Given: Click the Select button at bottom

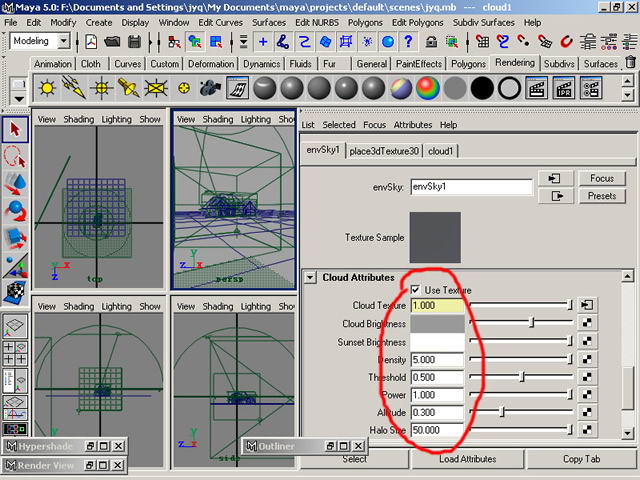Looking at the screenshot, I should (354, 459).
